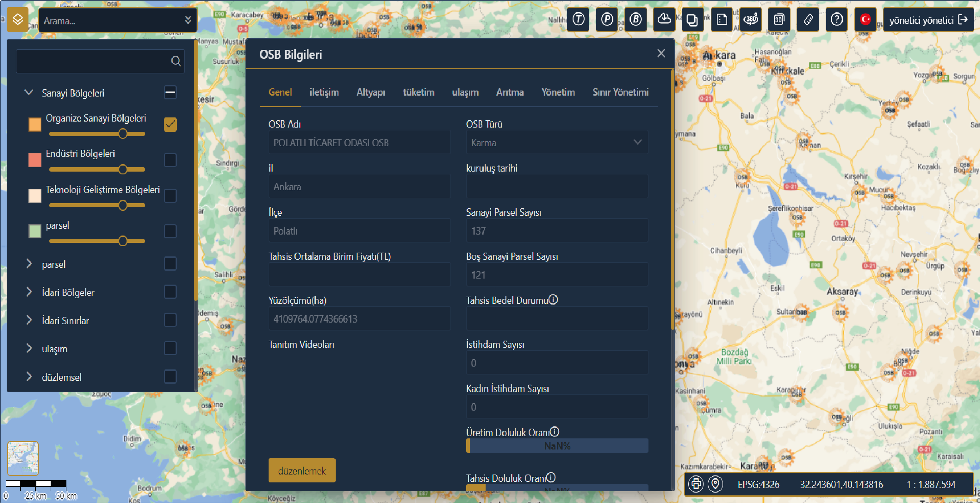
Task: Expand the Arama search dropdown arrows
Action: coord(188,20)
